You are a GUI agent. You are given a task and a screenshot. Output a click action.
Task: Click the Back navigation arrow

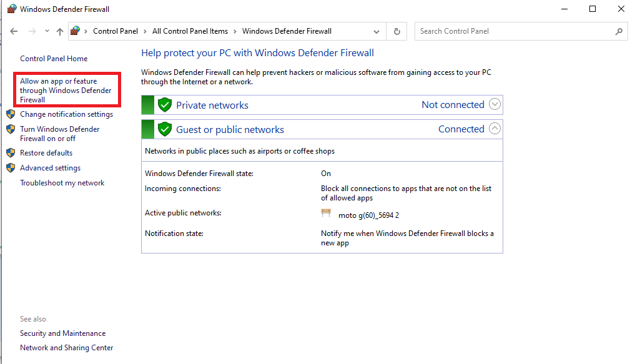click(14, 31)
